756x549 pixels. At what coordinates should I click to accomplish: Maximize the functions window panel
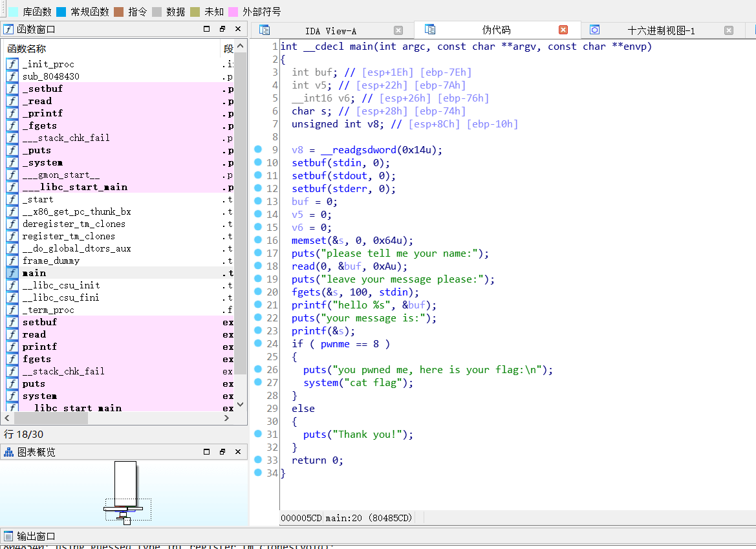207,29
